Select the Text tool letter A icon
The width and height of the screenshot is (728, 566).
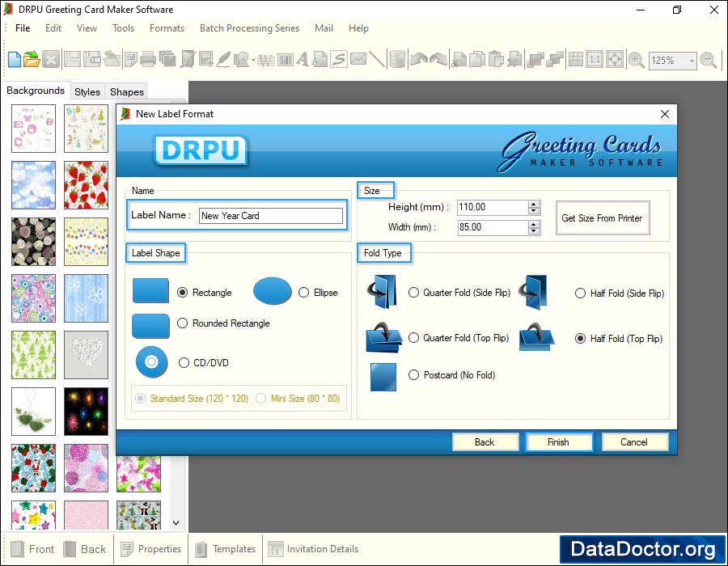[303, 60]
